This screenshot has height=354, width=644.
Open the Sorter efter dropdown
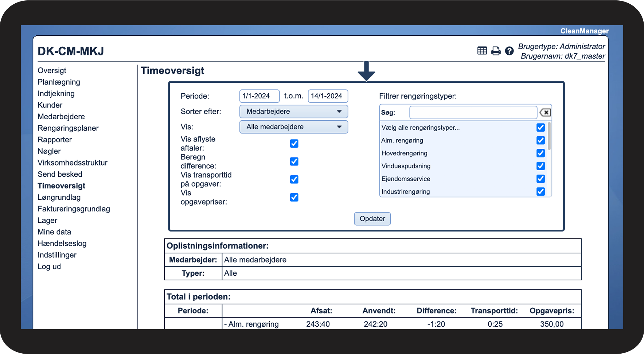click(x=293, y=112)
